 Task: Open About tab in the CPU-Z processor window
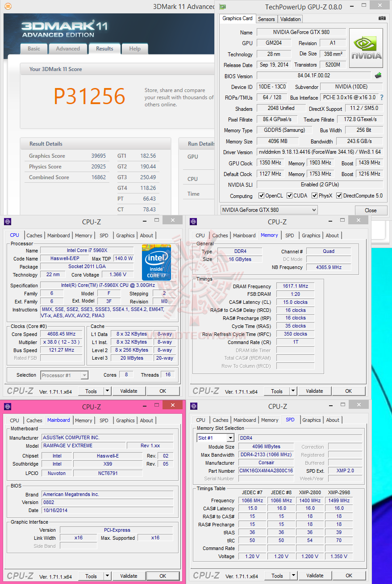[146, 235]
